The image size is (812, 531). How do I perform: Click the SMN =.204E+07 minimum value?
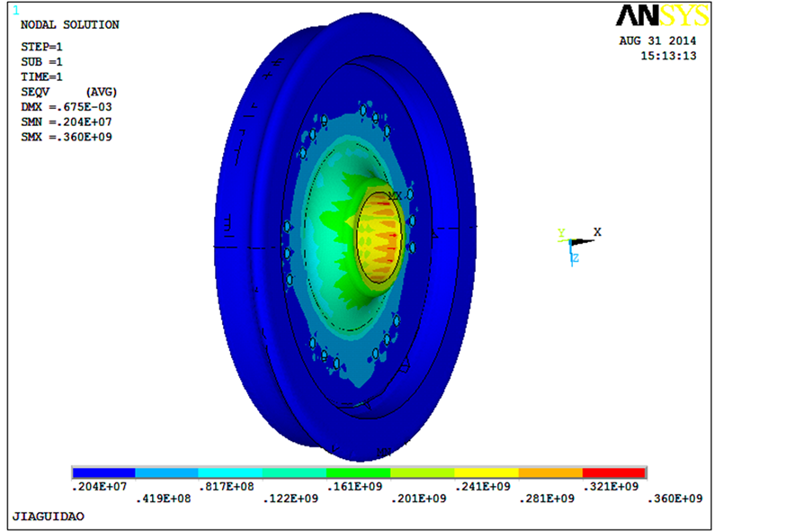point(66,121)
